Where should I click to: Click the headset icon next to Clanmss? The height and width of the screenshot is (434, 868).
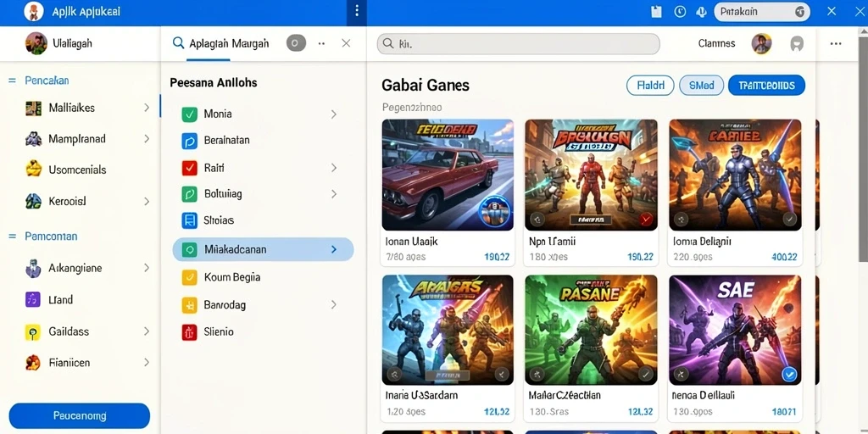click(796, 44)
